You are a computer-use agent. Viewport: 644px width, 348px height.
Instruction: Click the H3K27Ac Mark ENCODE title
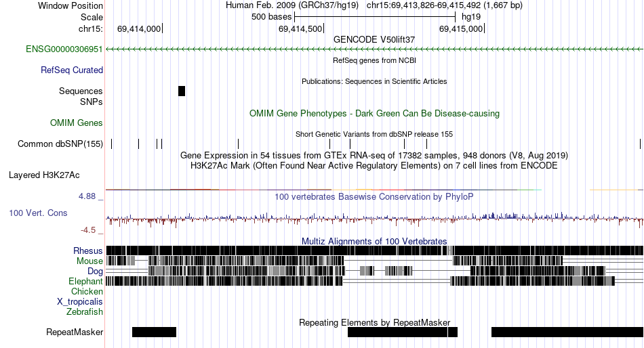[374, 166]
